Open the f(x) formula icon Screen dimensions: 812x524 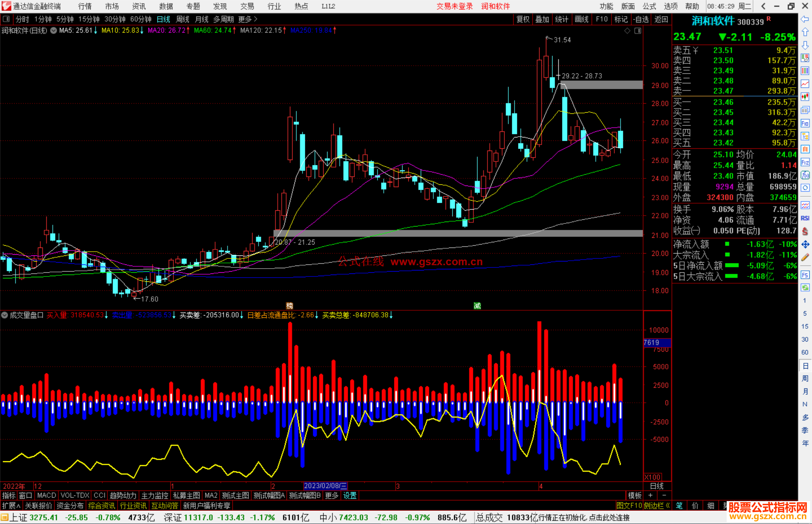click(805, 175)
